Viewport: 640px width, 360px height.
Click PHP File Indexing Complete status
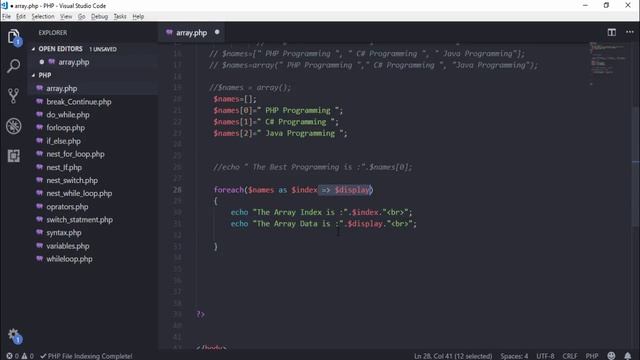tap(86, 356)
